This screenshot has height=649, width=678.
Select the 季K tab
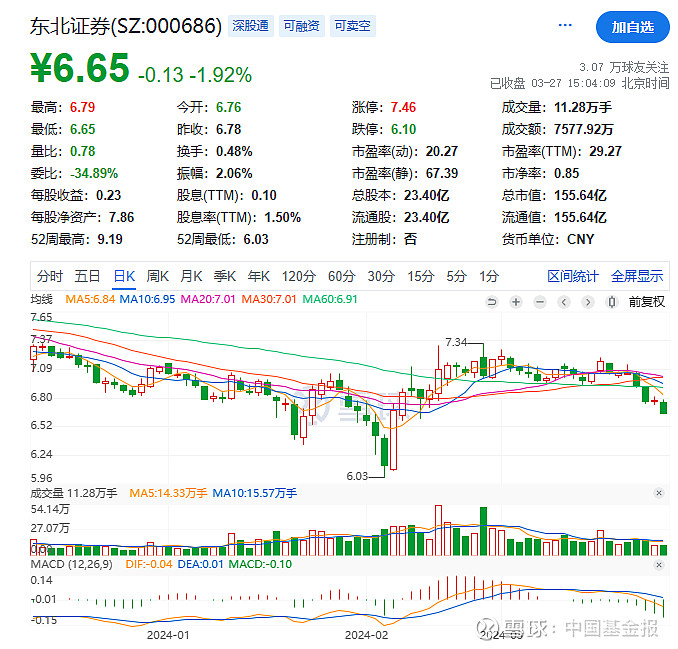[x=225, y=276]
